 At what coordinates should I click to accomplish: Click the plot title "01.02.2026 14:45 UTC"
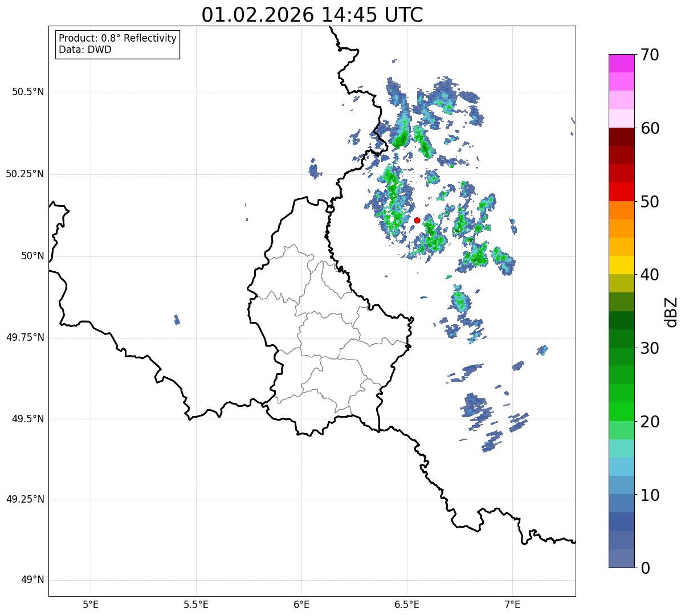coord(312,14)
